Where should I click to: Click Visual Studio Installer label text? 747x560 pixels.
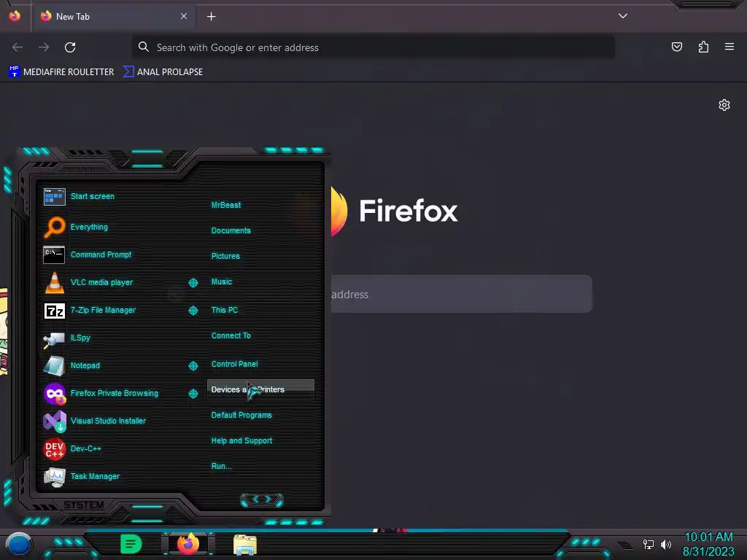point(108,421)
